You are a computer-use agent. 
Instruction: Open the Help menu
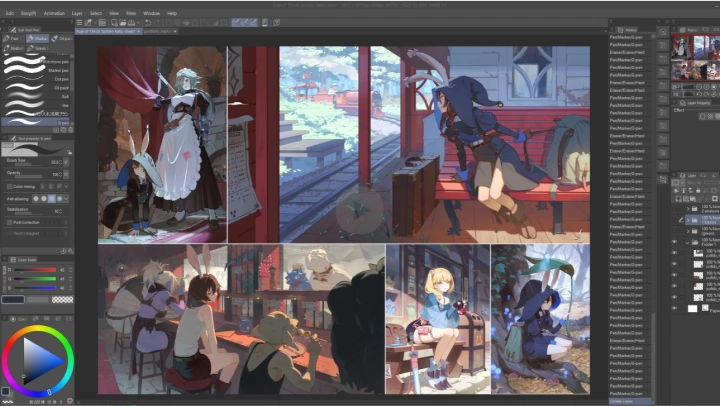[172, 13]
